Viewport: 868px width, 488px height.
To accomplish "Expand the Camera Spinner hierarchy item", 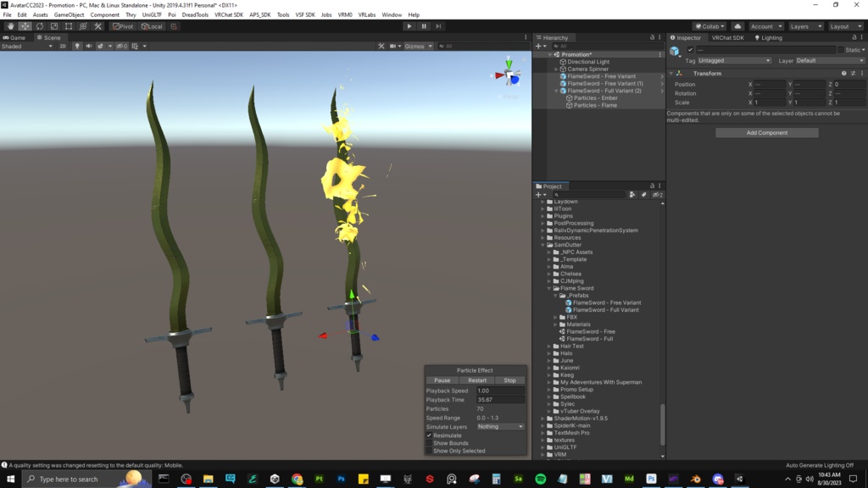I will pyautogui.click(x=556, y=69).
